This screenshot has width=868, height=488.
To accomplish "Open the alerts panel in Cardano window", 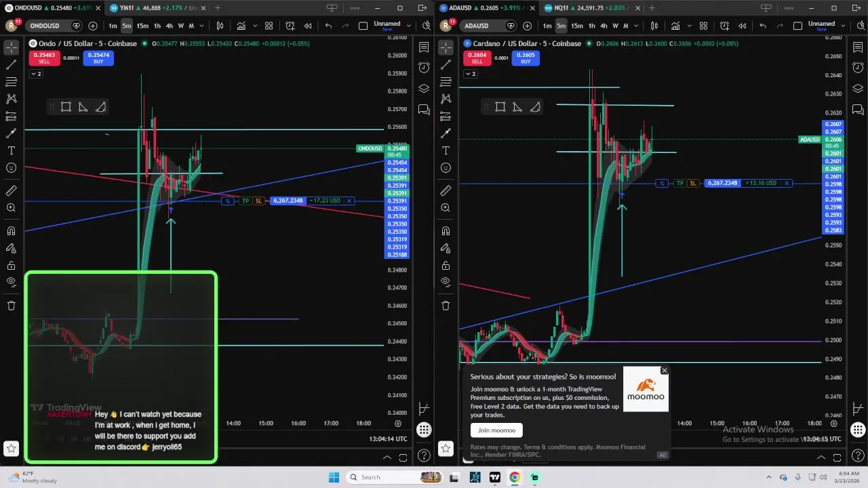I will 858,68.
